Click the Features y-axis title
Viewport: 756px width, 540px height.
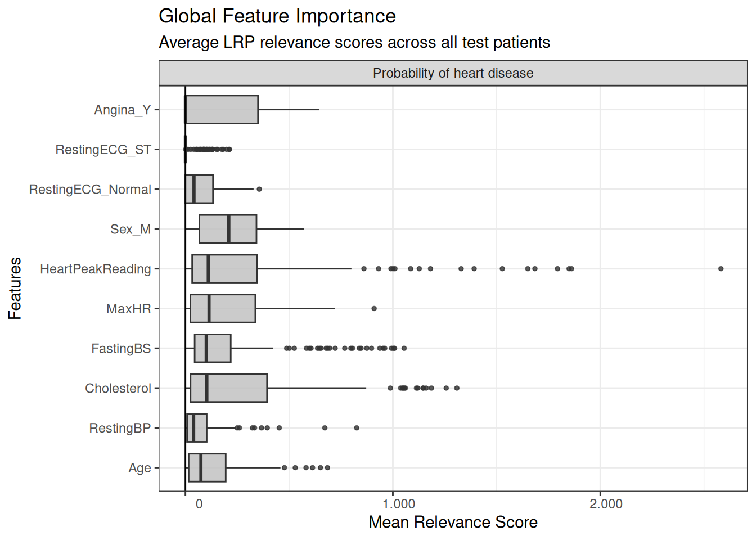[x=15, y=289]
